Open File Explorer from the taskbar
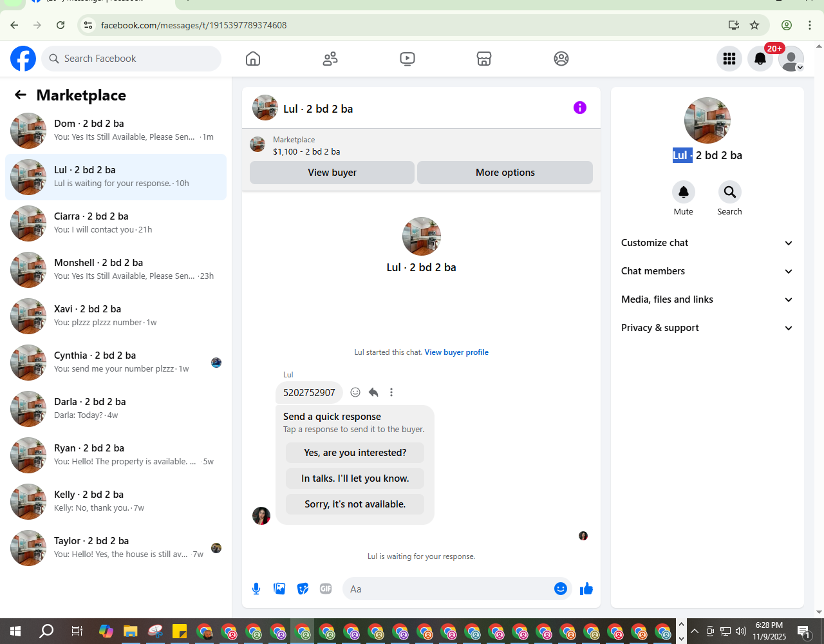Image resolution: width=824 pixels, height=644 pixels. [x=131, y=631]
